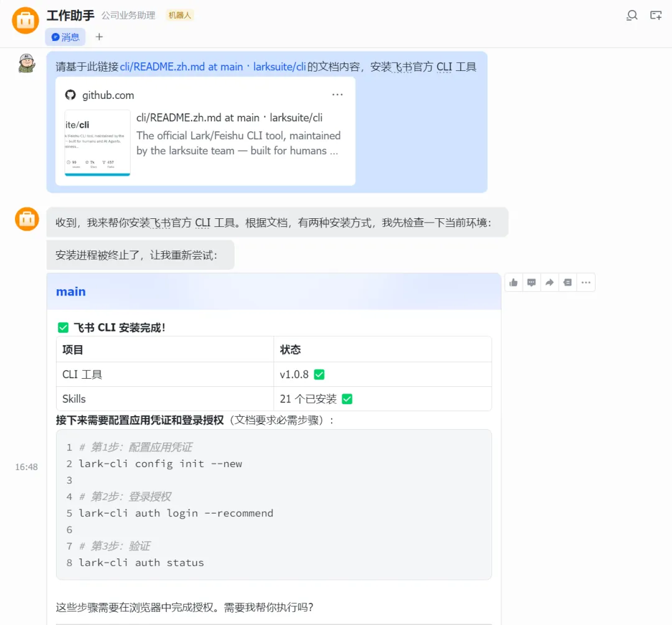Viewport: 672px width, 625px height.
Task: Click the CLI 工具 table cell
Action: [x=165, y=374]
